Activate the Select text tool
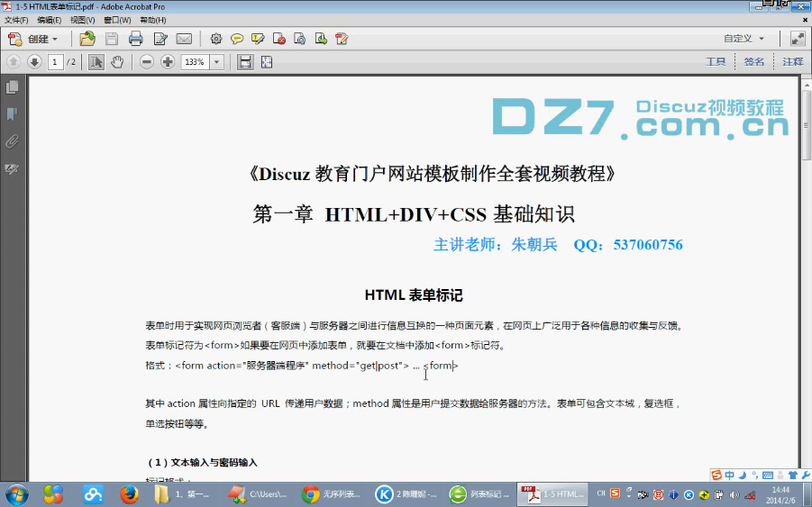Viewport: 812px width, 507px height. (x=96, y=62)
